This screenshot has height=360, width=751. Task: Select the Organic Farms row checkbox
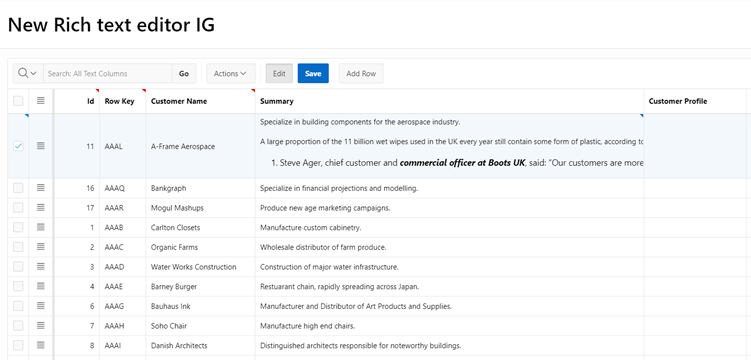[x=18, y=247]
